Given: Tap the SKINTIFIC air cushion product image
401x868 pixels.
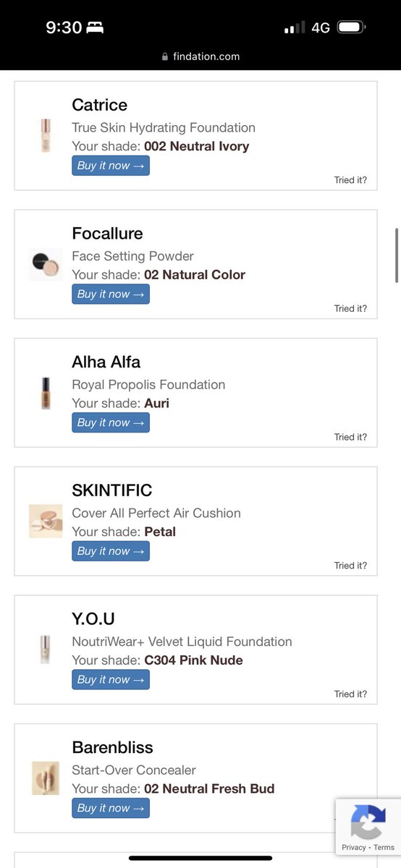Looking at the screenshot, I should pyautogui.click(x=46, y=521).
